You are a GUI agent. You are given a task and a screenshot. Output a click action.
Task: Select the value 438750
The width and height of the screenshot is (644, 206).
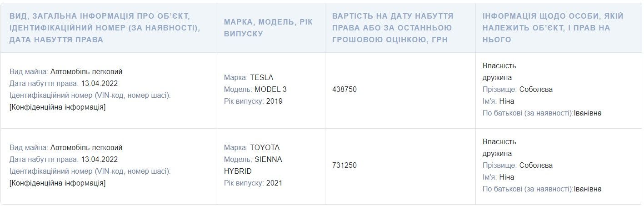344,89
